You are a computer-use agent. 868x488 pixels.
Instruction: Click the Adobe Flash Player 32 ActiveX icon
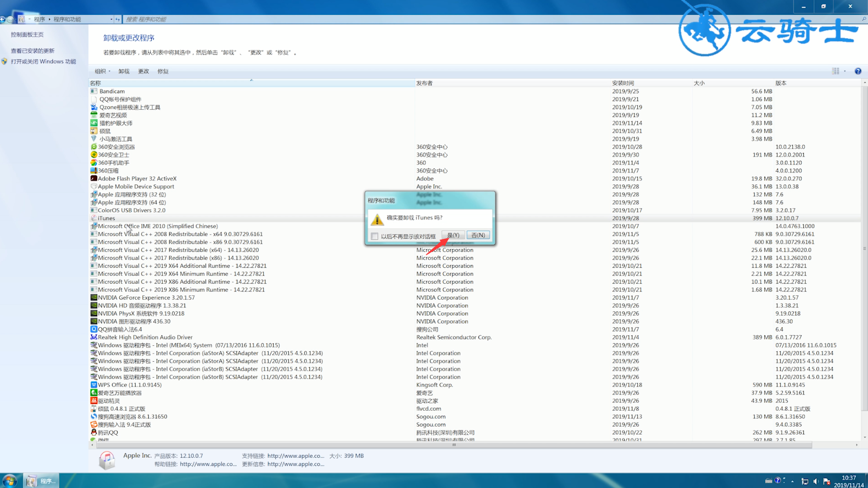(94, 178)
